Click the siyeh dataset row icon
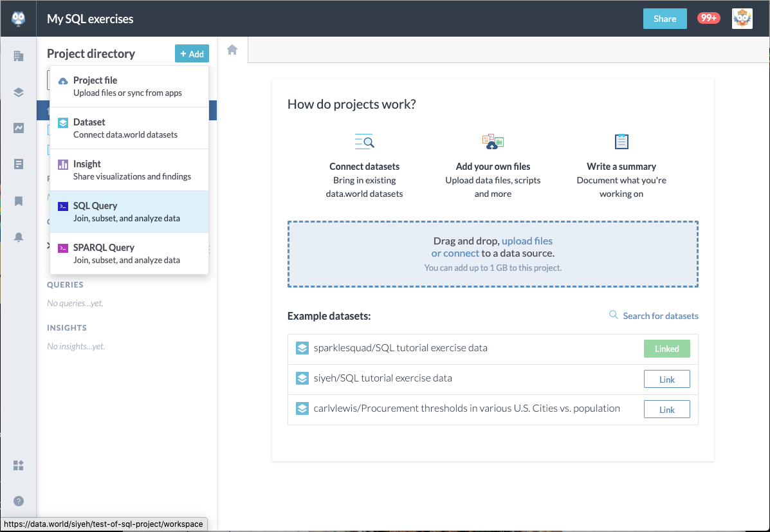 [x=302, y=378]
